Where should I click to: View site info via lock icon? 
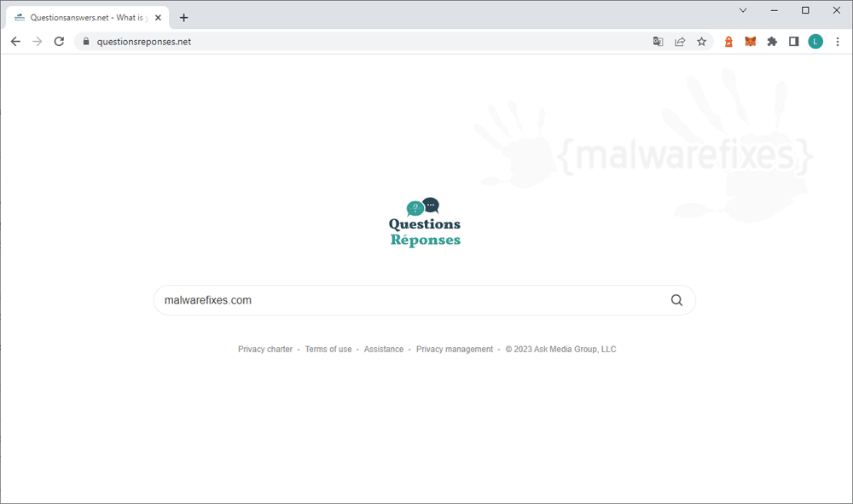tap(86, 41)
